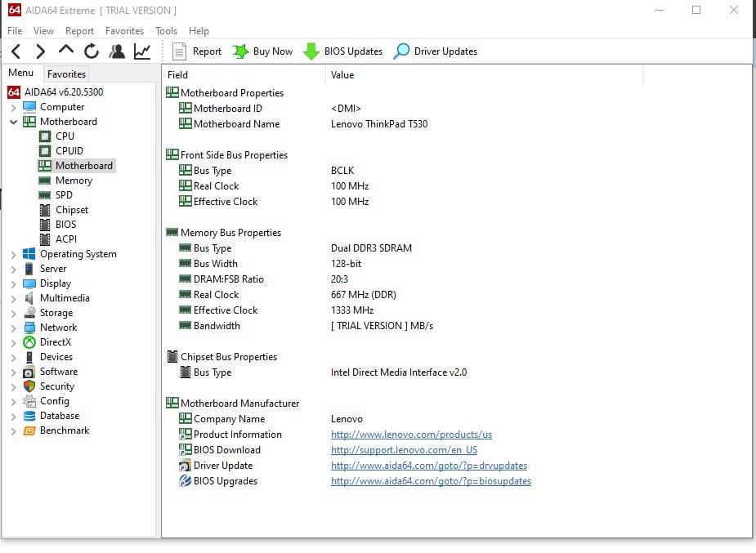Expand the Computer tree node
The height and width of the screenshot is (553, 756).
[14, 108]
